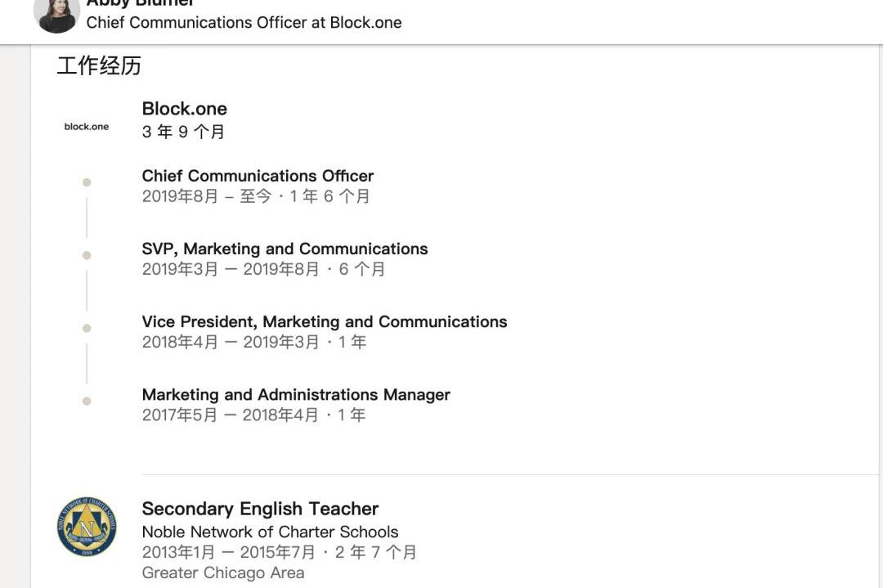The height and width of the screenshot is (588, 883).
Task: Select the SVP, Marketing and Communications title
Action: coord(285,249)
